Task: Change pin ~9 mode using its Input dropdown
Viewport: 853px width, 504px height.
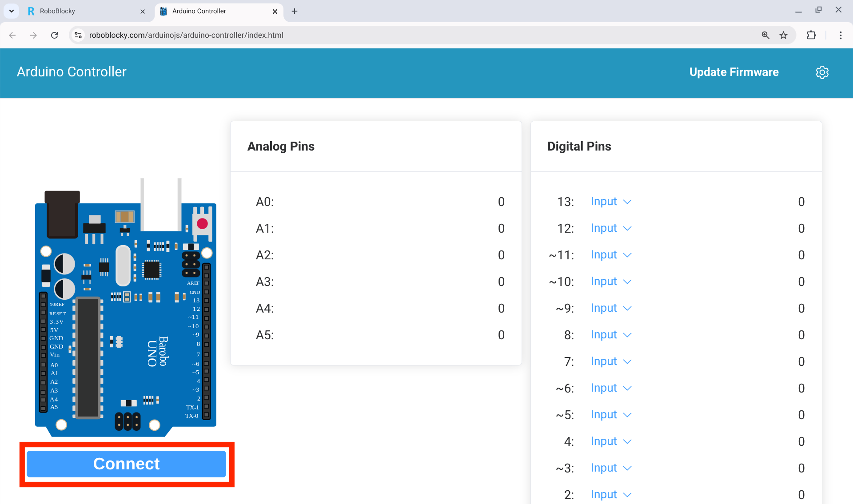Action: (x=611, y=308)
